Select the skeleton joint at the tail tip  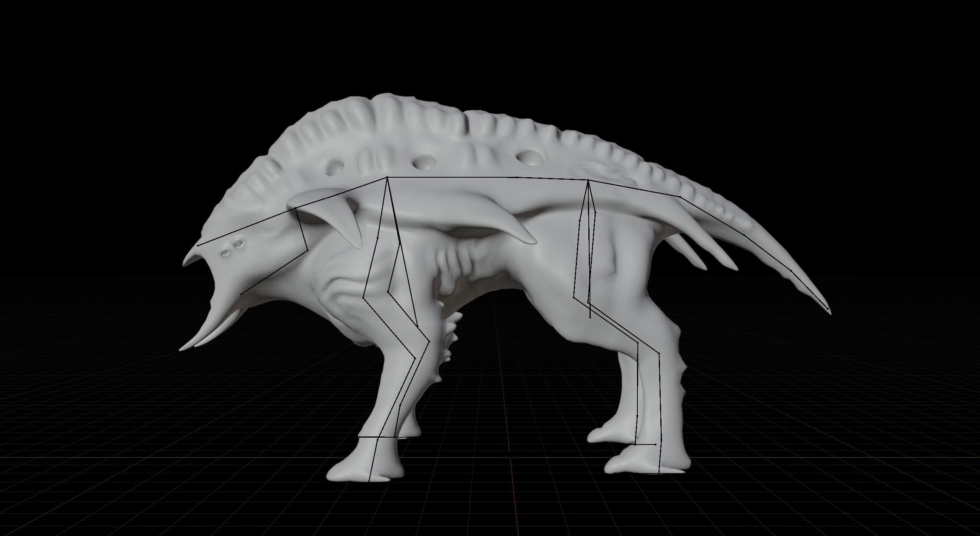coord(828,309)
